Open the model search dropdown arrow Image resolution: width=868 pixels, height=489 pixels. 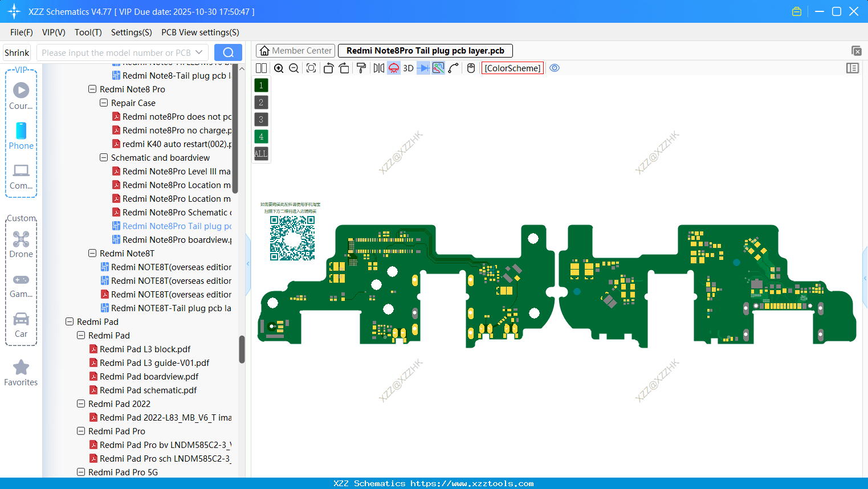tap(199, 52)
